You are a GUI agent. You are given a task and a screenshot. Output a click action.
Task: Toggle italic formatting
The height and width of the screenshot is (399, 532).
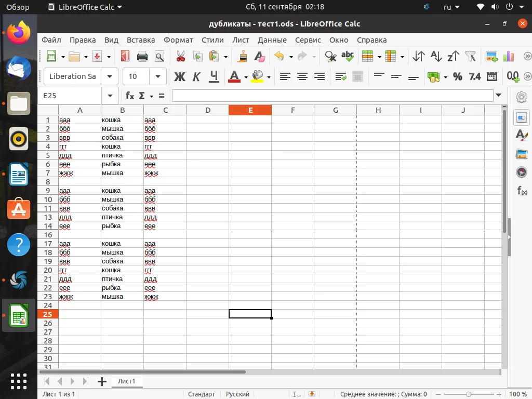196,76
